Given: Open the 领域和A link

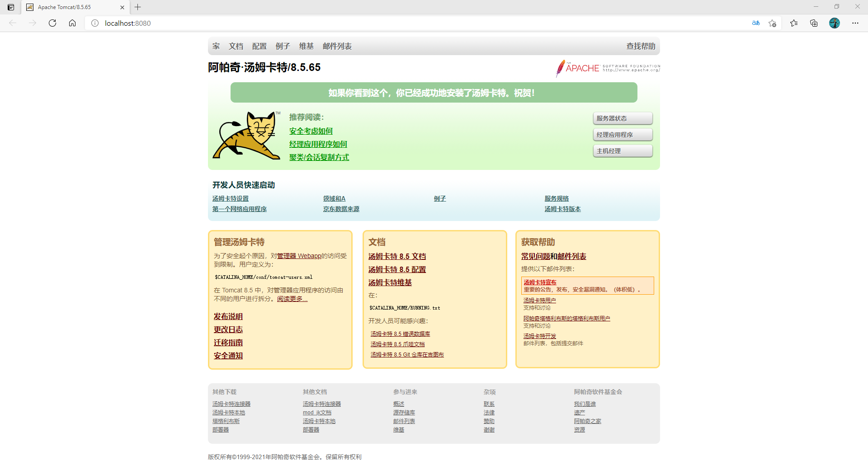Looking at the screenshot, I should click(335, 199).
